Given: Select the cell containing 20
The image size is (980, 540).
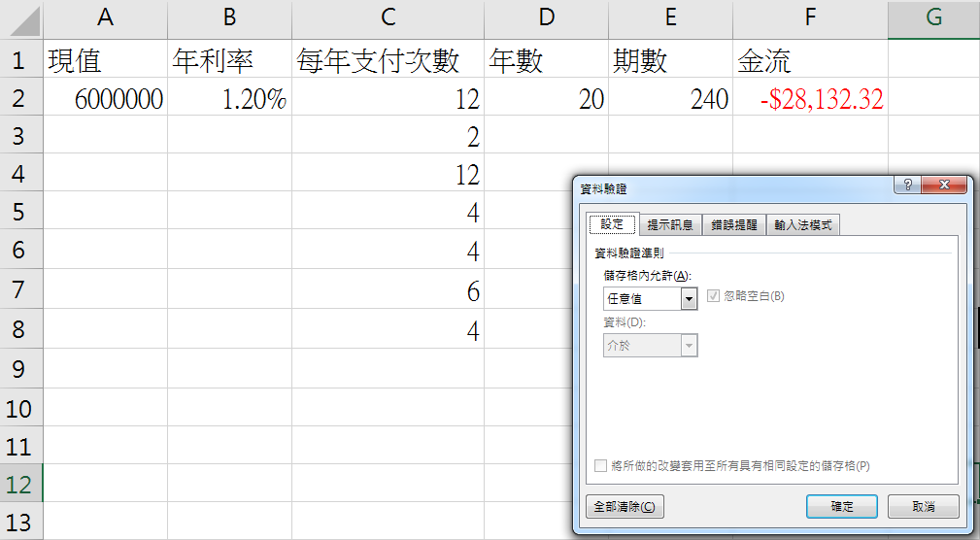Looking at the screenshot, I should click(x=546, y=98).
